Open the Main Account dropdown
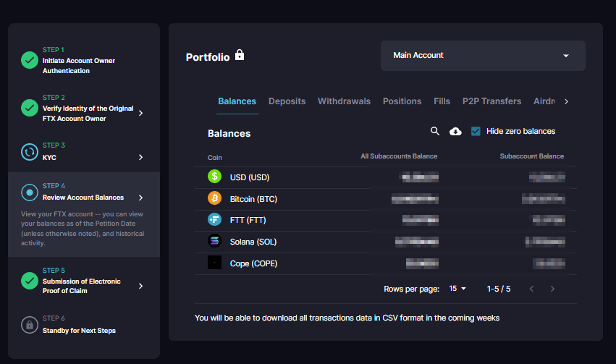616x364 pixels. tap(483, 56)
